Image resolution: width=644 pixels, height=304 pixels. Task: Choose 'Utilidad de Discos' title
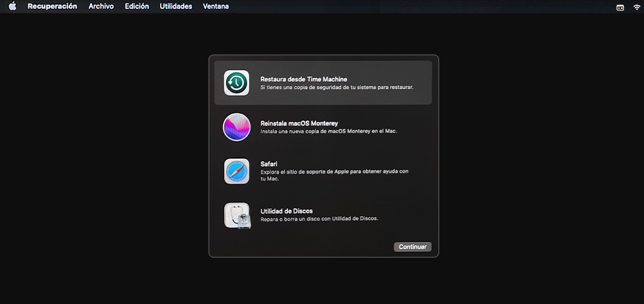[x=287, y=211]
